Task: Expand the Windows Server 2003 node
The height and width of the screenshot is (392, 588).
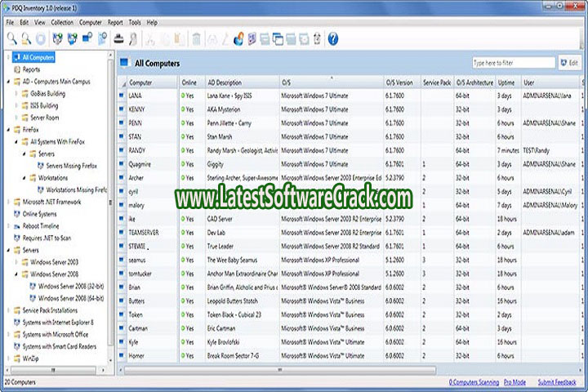Action: [x=17, y=261]
